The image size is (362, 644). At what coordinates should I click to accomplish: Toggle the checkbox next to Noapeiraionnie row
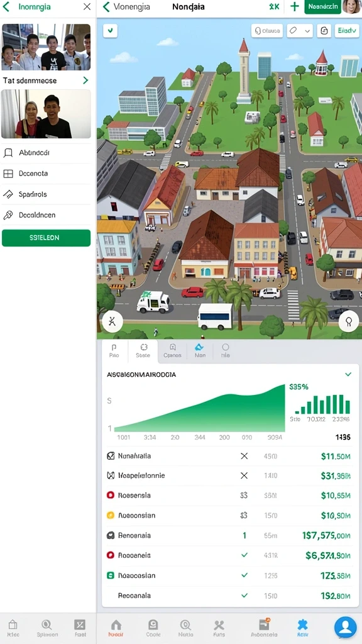pos(111,475)
